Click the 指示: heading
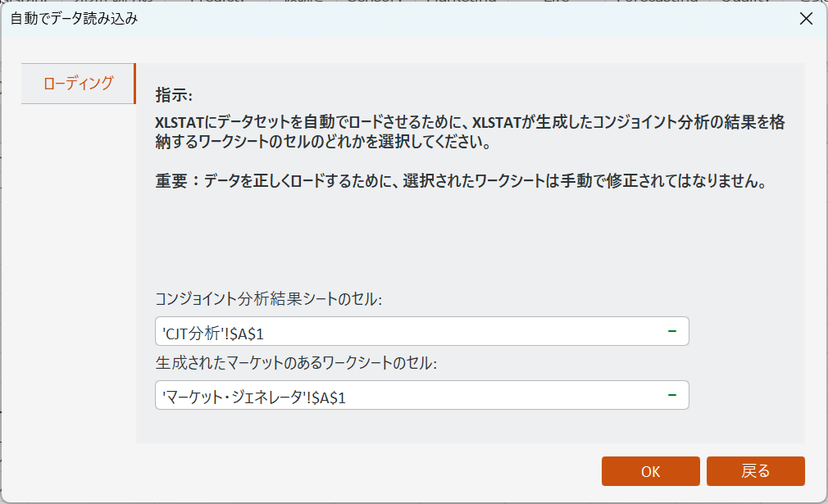This screenshot has width=828, height=504. (x=173, y=96)
